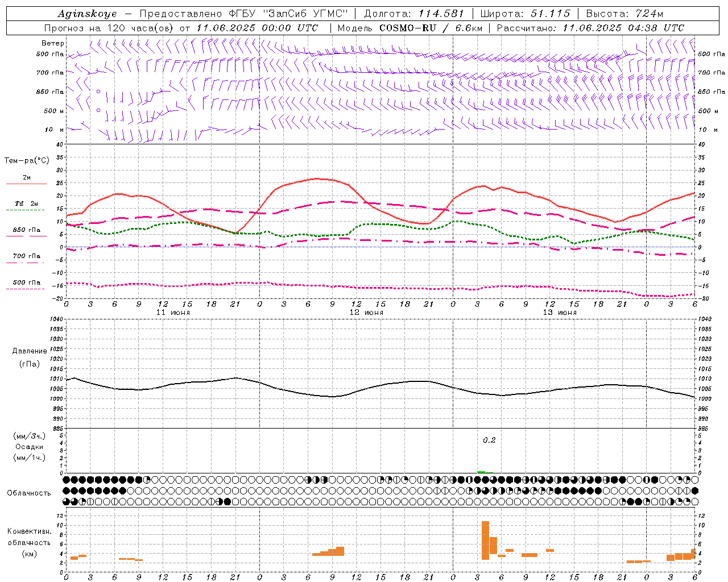Click the line sample under the 850 гПа temperature legend
Viewport: 728px width, 582px height.
26,236
